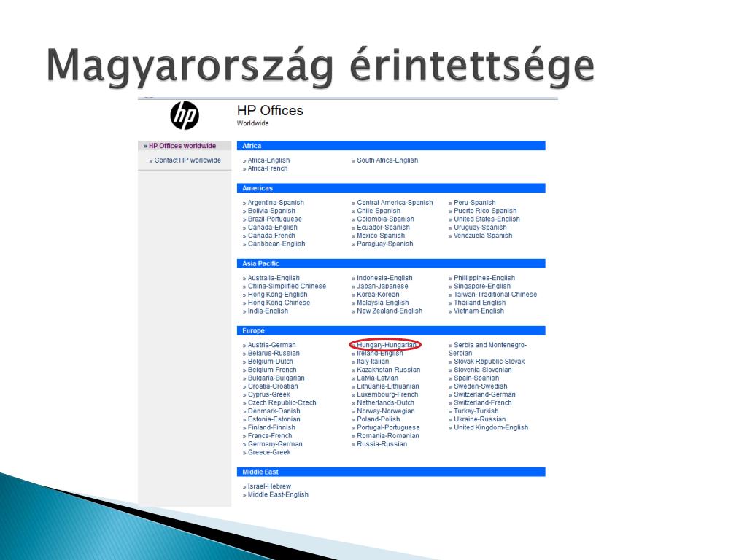This screenshot has height=560, width=747.
Task: Select Canada-French link
Action: click(271, 236)
